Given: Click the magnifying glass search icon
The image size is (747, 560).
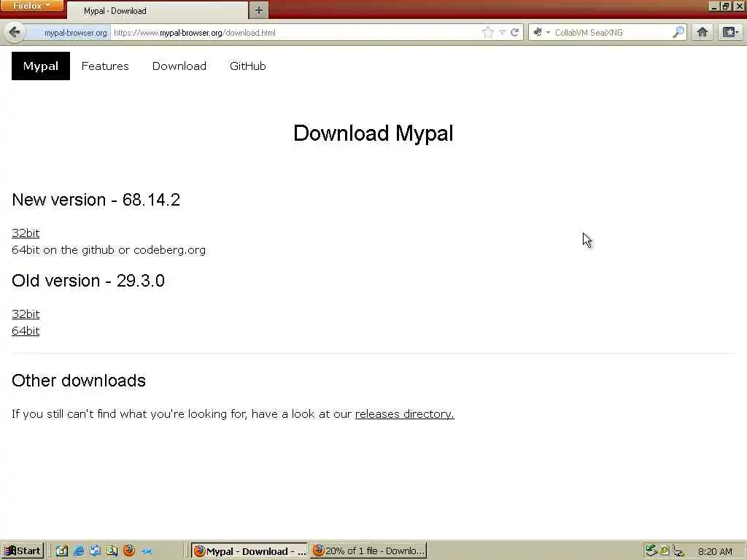Looking at the screenshot, I should pyautogui.click(x=678, y=32).
